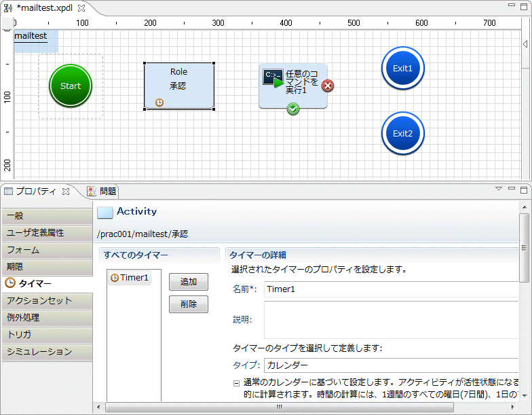Select the Role 承認 activity box
Screen dimensions: 532x415
point(179,85)
